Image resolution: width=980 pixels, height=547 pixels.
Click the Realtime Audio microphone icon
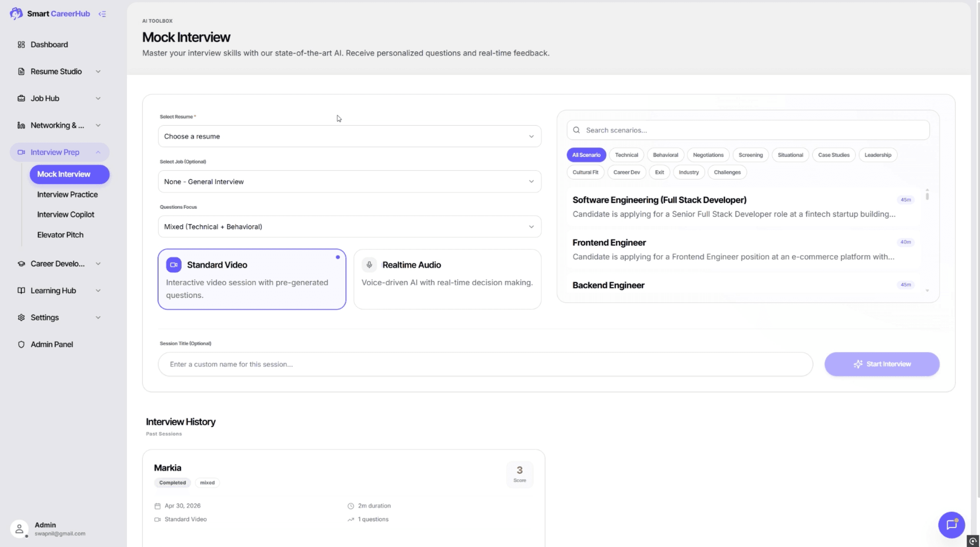[x=369, y=264]
